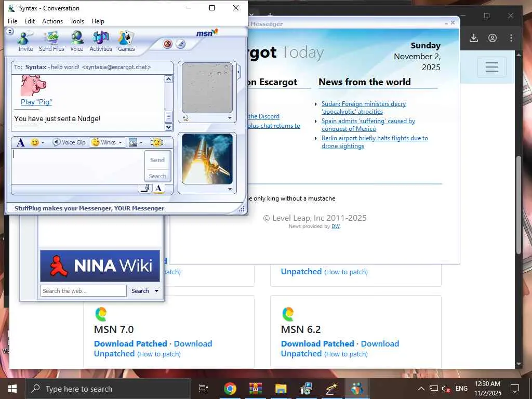Click the block contact red icon
Image resolution: width=532 pixels, height=399 pixels.
168,44
